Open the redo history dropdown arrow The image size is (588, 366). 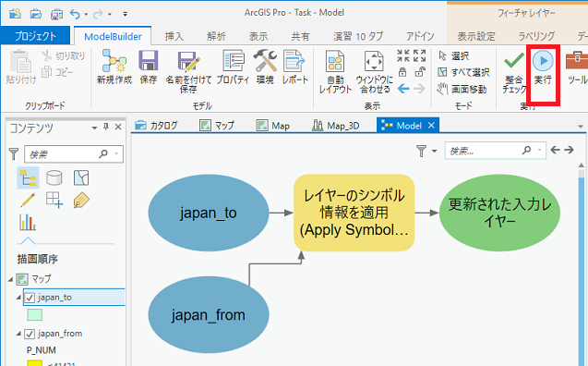(x=110, y=15)
